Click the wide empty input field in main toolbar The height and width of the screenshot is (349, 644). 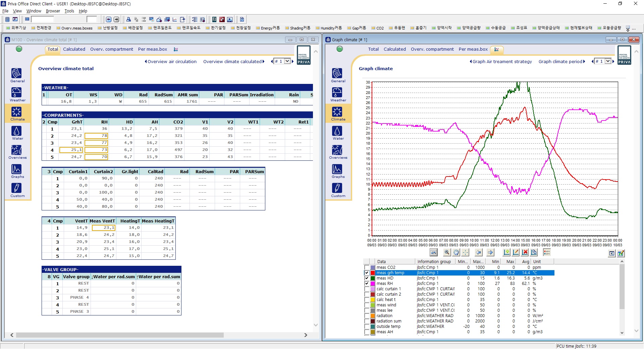point(42,19)
